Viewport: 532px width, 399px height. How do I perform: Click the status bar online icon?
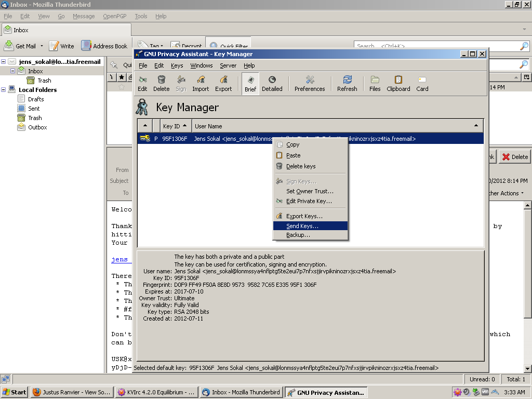pyautogui.click(x=5, y=379)
